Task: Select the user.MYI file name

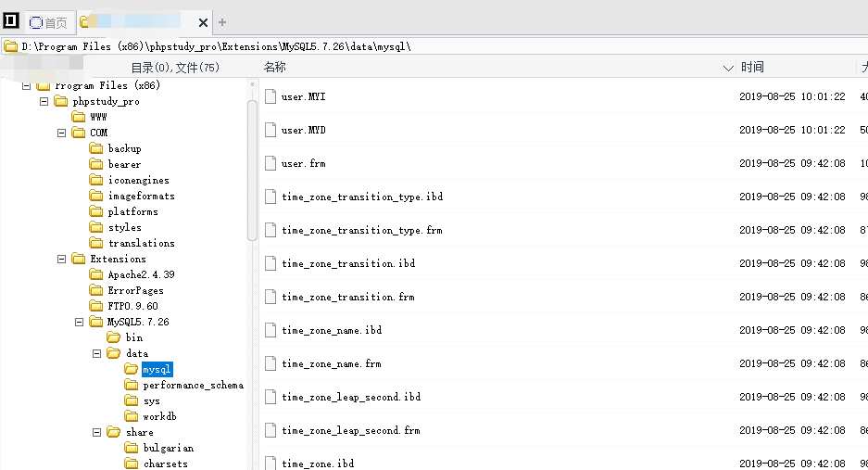Action: (303, 97)
